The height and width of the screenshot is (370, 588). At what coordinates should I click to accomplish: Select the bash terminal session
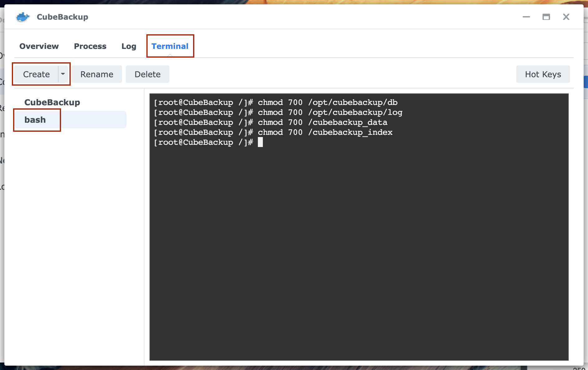click(70, 120)
